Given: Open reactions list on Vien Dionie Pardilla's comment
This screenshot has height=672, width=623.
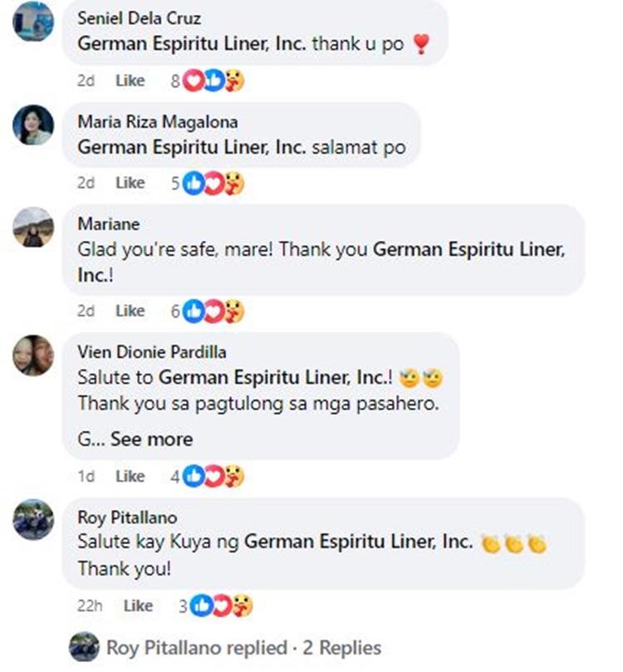Looking at the screenshot, I should pos(208,476).
